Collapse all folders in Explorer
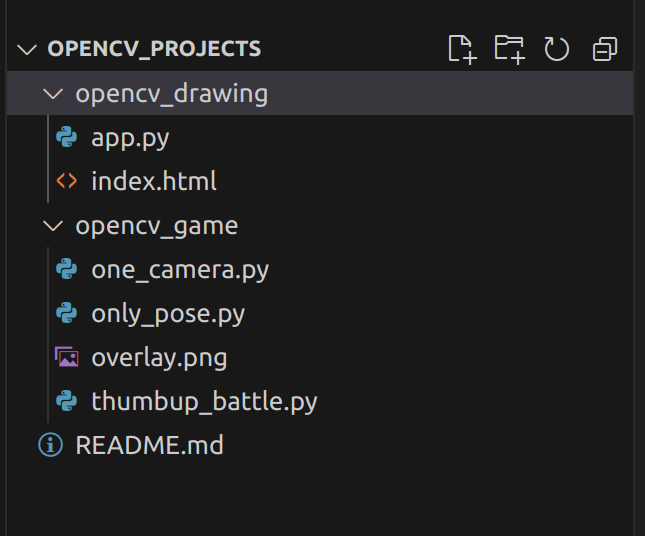This screenshot has height=536, width=645. coord(605,49)
